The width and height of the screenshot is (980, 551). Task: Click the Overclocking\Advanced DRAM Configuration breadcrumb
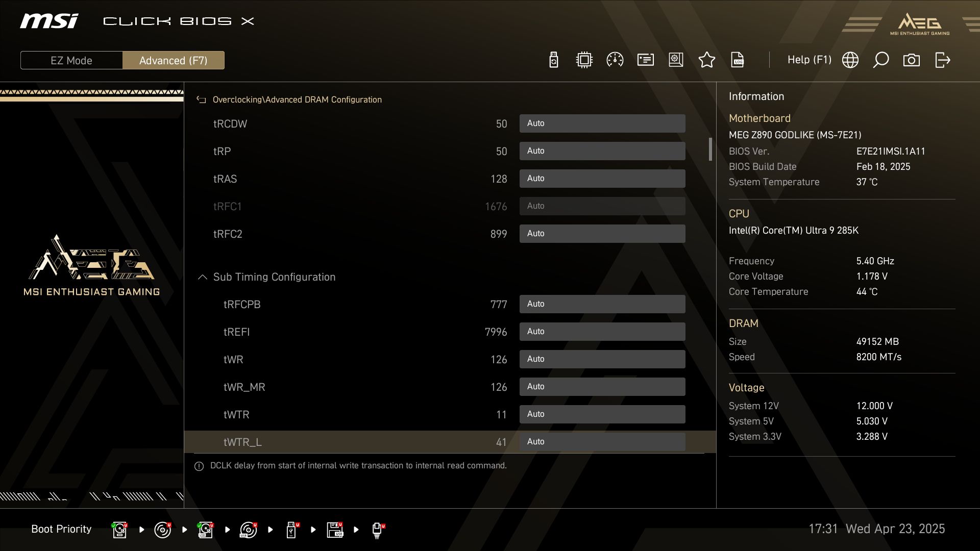297,100
